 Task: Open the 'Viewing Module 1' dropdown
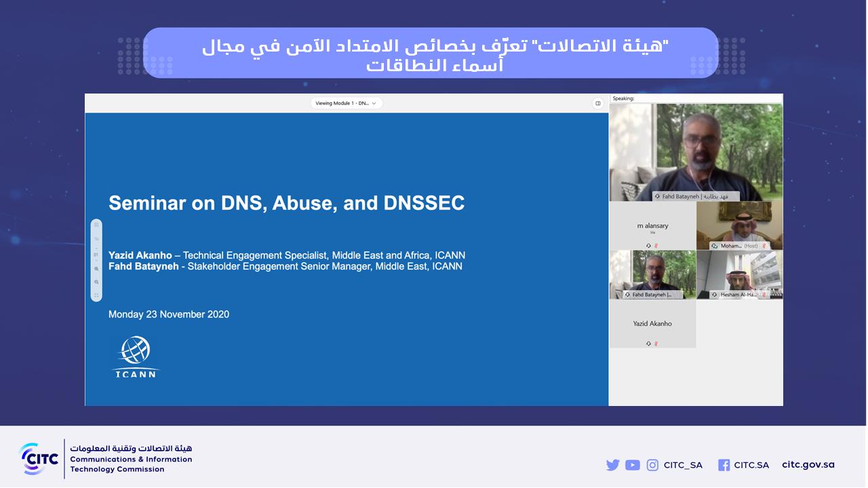(347, 103)
